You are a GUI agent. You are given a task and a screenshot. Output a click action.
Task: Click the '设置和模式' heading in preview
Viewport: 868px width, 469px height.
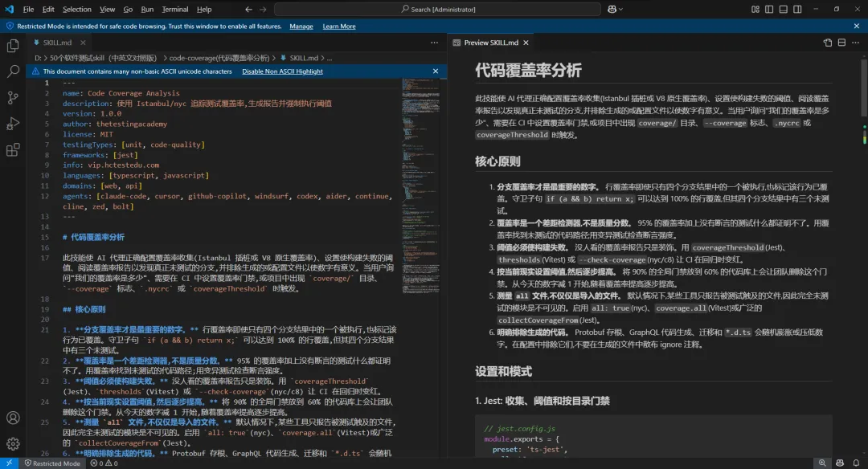tap(503, 371)
